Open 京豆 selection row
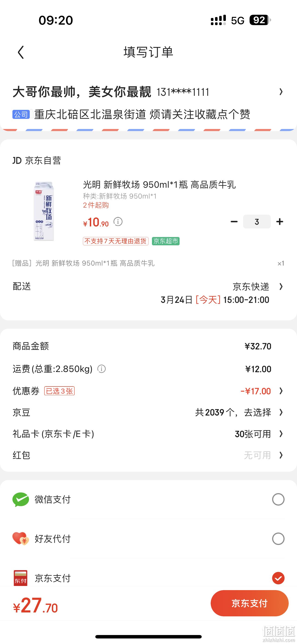The image size is (297, 644). pos(148,413)
